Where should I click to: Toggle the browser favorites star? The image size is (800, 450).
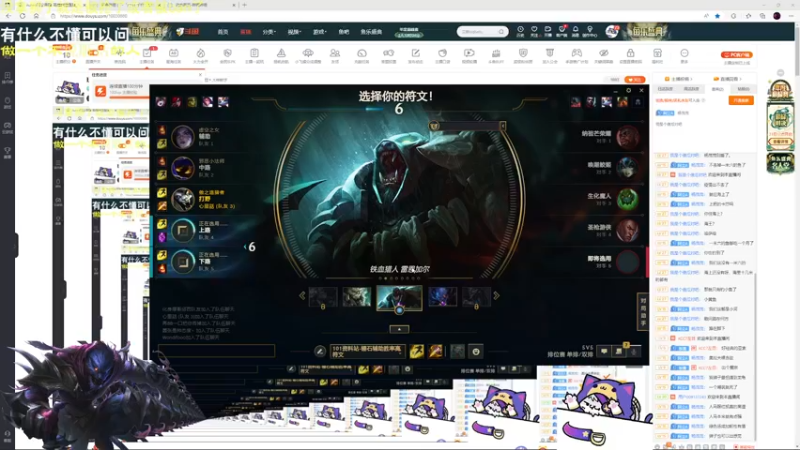[x=717, y=16]
